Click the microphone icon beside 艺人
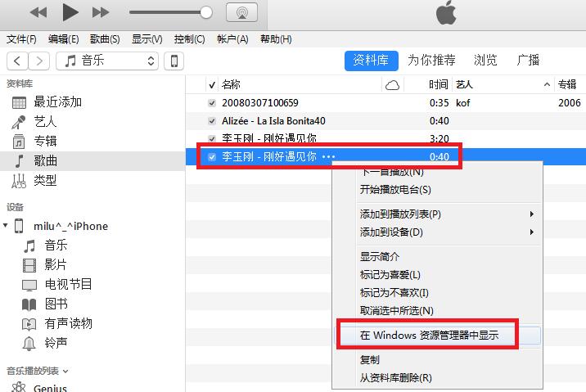The height and width of the screenshot is (392, 586). [19, 122]
